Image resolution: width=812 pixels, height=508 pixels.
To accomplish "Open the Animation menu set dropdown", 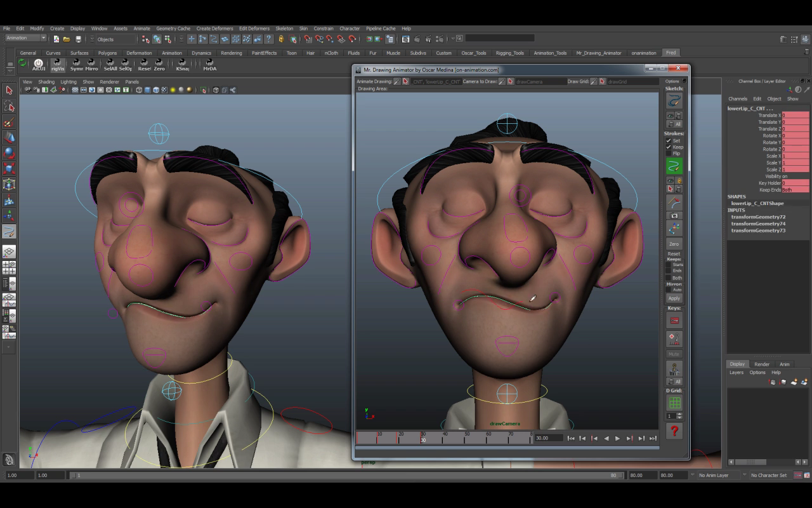I will coord(25,38).
